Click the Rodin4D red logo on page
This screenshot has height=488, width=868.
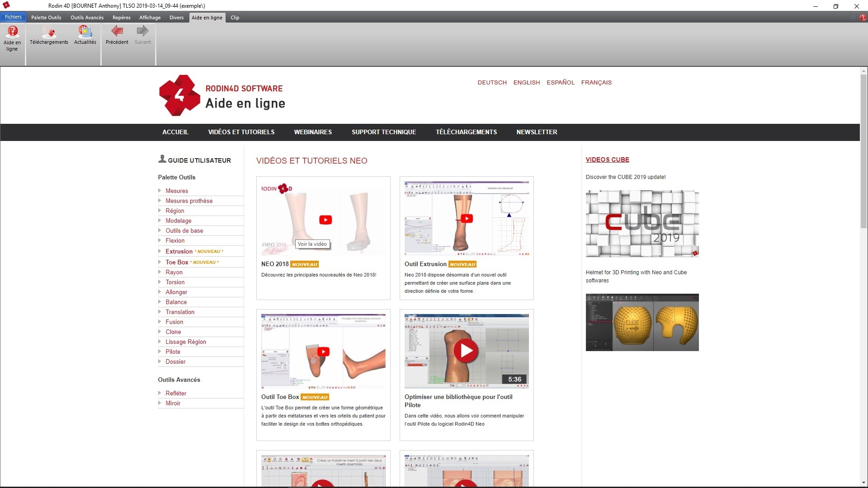[x=179, y=95]
